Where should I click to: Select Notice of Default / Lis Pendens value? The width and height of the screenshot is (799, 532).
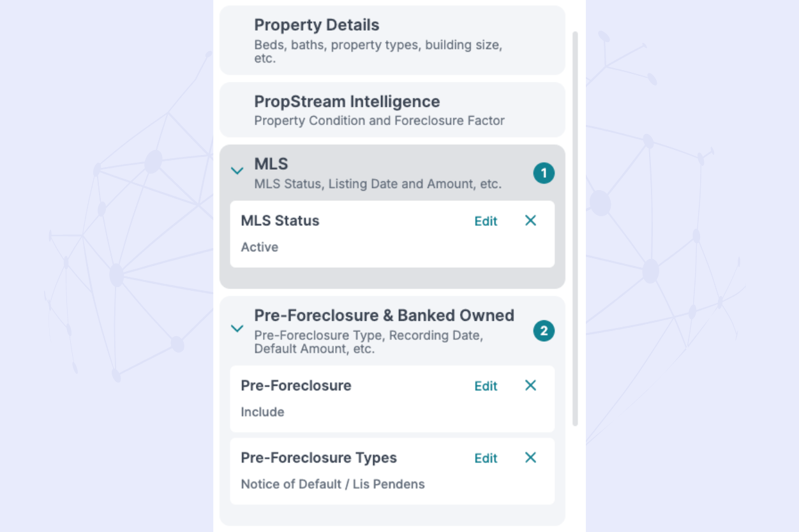[332, 484]
